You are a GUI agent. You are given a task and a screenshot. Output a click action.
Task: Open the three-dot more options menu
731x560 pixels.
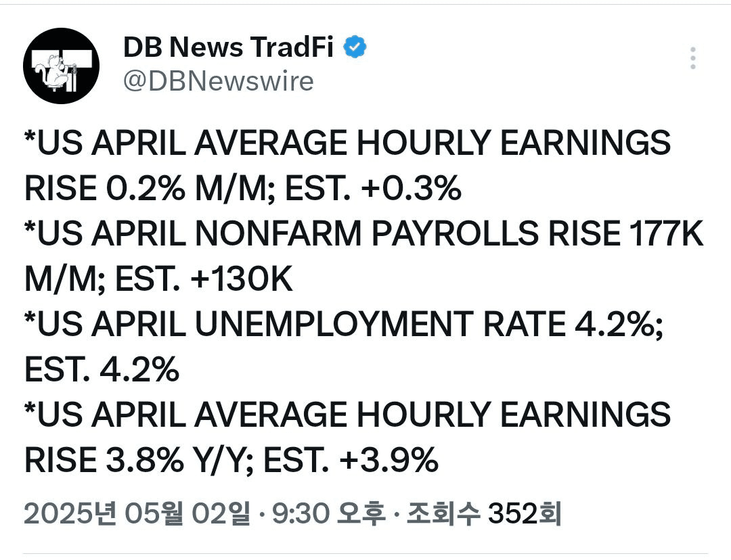pyautogui.click(x=693, y=59)
